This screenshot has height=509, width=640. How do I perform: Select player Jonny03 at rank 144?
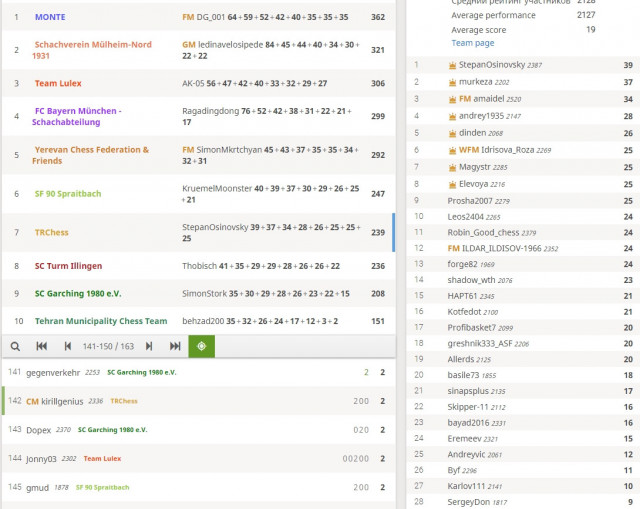41,459
